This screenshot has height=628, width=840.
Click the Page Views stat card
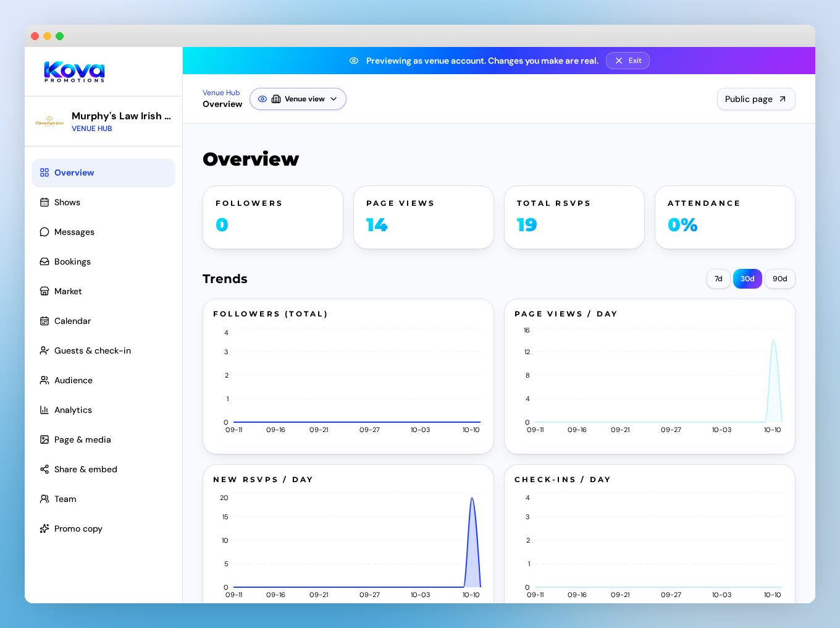point(424,218)
